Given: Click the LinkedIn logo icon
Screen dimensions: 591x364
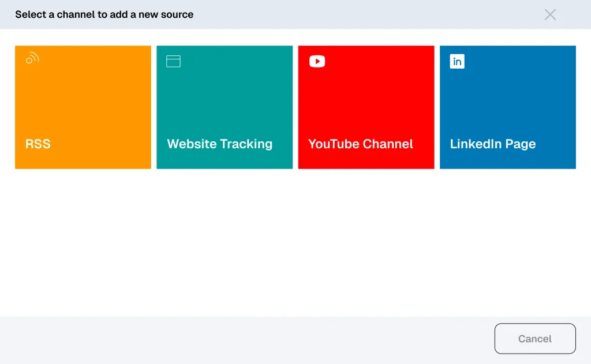Looking at the screenshot, I should [x=457, y=61].
